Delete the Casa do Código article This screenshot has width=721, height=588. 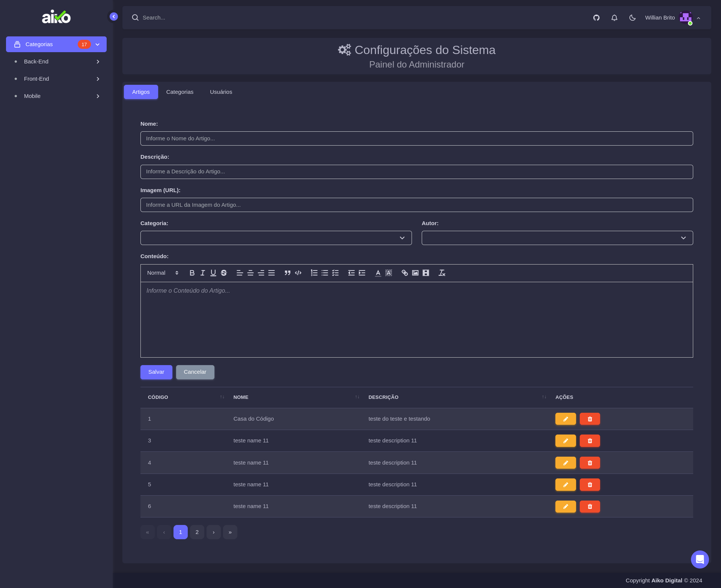click(590, 419)
